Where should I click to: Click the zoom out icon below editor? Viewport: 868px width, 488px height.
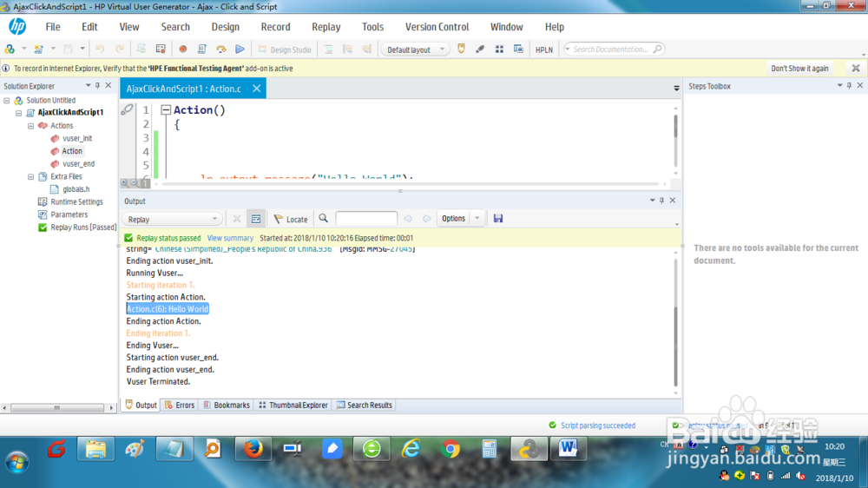134,183
